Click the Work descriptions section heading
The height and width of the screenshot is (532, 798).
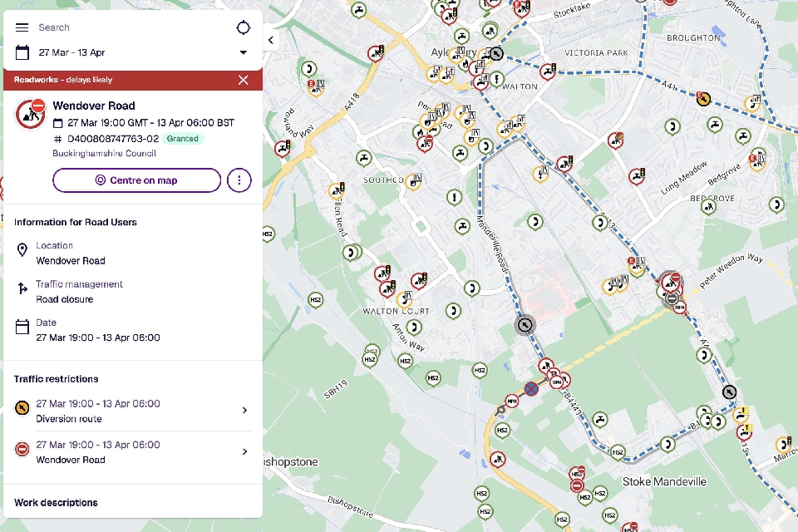(x=56, y=503)
